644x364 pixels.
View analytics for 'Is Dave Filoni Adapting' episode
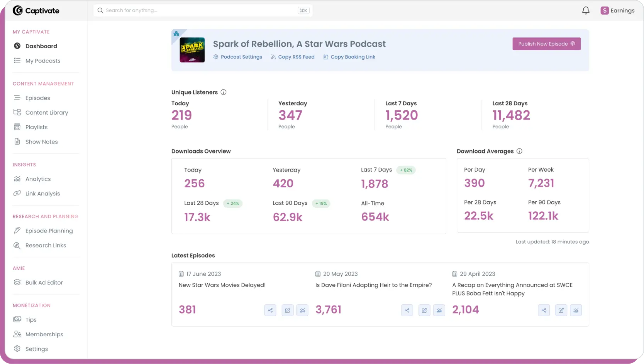coord(439,310)
